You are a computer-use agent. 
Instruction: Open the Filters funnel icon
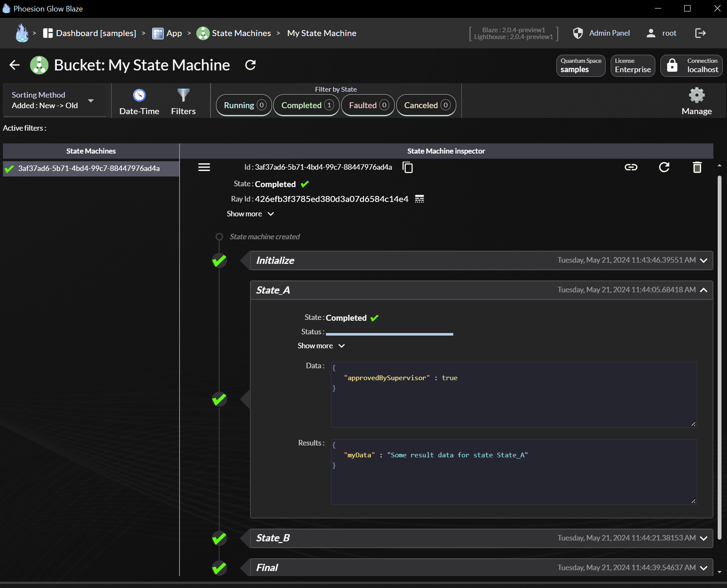tap(183, 96)
